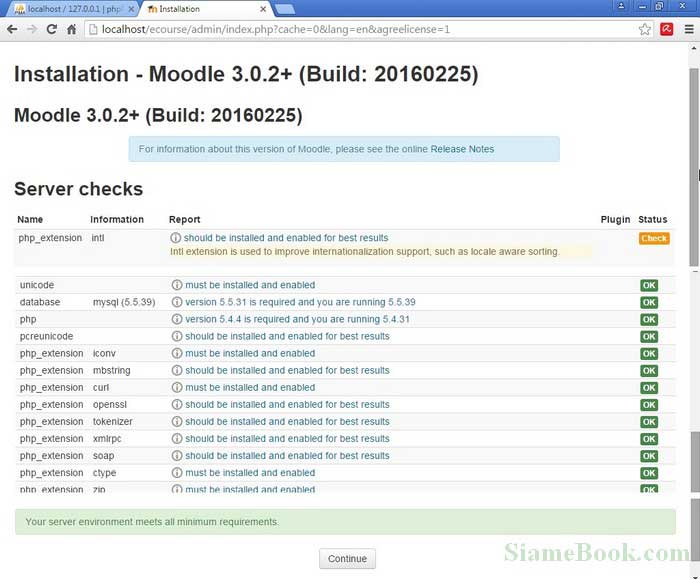Screen dimensions: 700x580
Task: Go back with the browser back arrow
Action: click(x=12, y=29)
